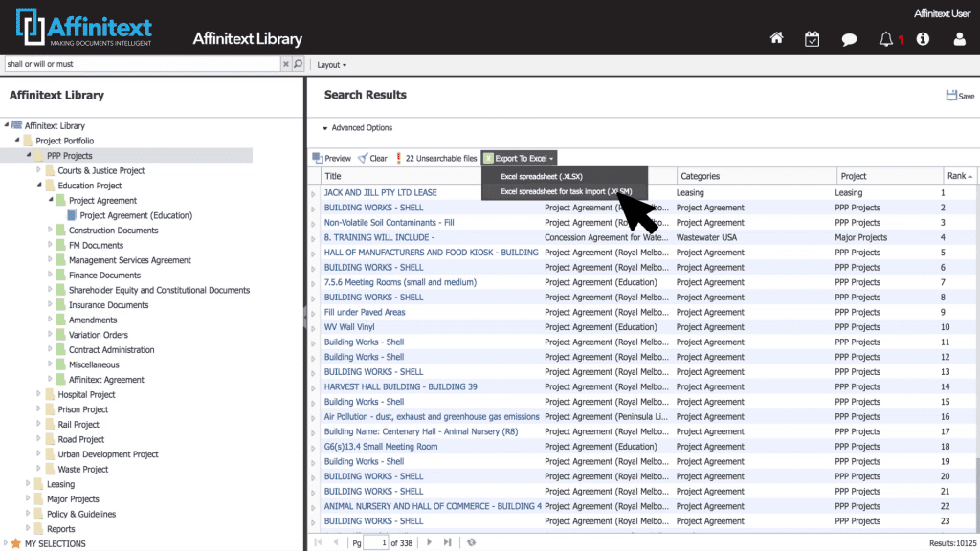This screenshot has height=551, width=980.
Task: Open JACK AND JILL PTY LTD LEASE result
Action: tap(380, 192)
